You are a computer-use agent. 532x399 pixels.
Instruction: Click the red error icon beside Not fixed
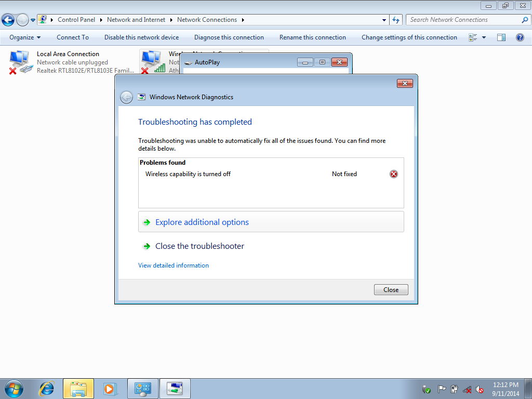click(394, 174)
